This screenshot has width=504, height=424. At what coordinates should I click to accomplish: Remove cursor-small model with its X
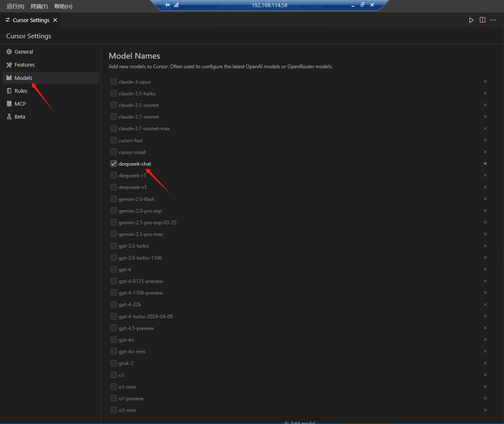(485, 152)
